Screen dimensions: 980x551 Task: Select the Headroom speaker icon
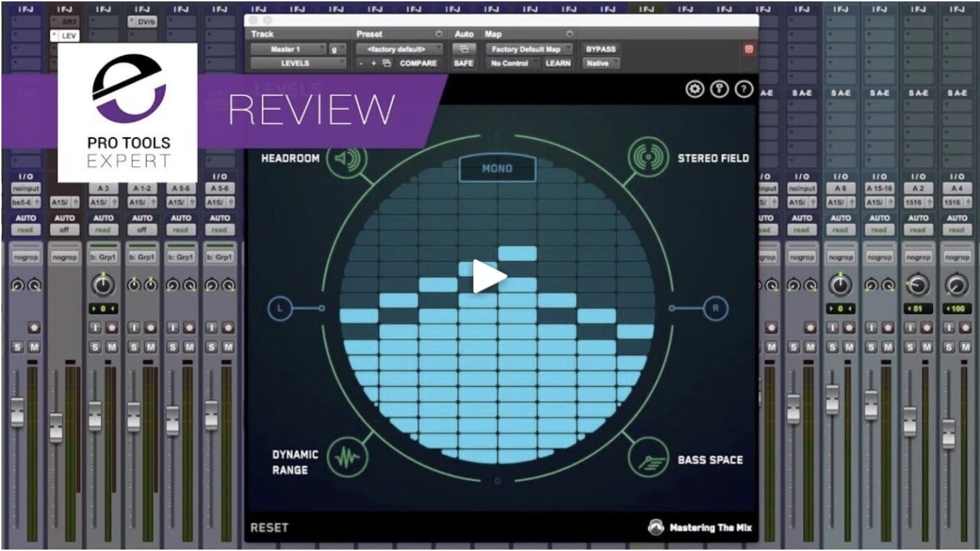coord(347,158)
